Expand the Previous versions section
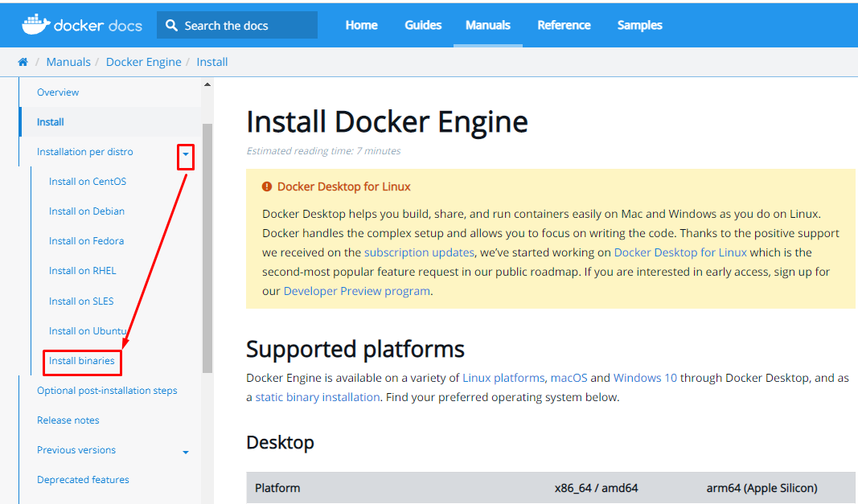 (185, 451)
